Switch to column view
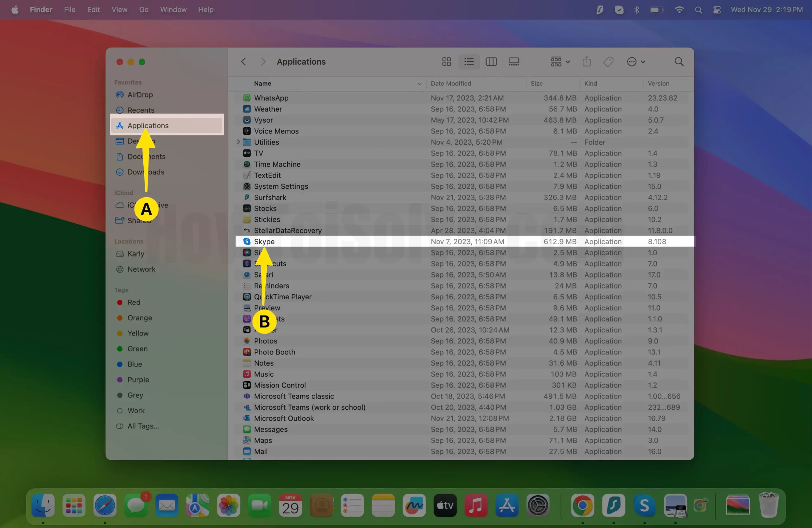The image size is (812, 528). point(491,62)
